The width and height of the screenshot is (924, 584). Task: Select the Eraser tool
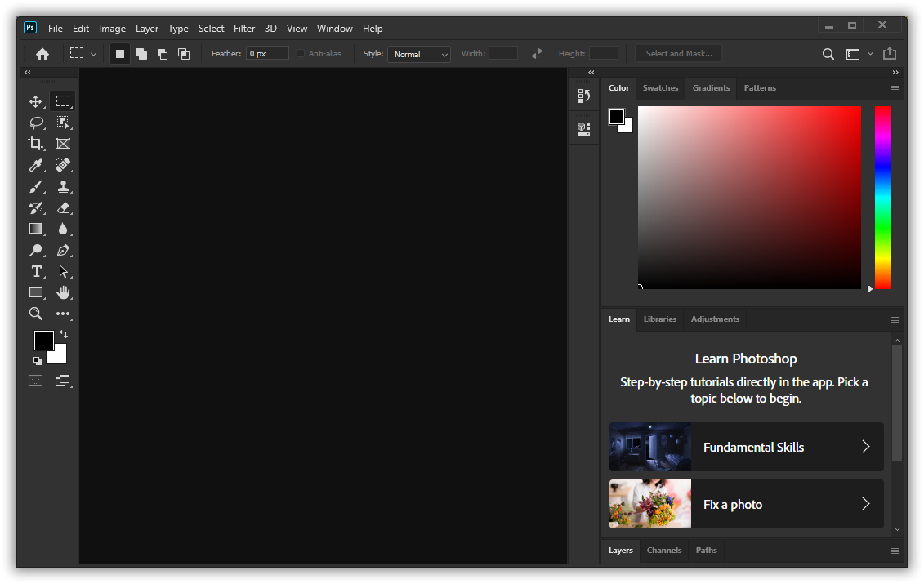[63, 208]
